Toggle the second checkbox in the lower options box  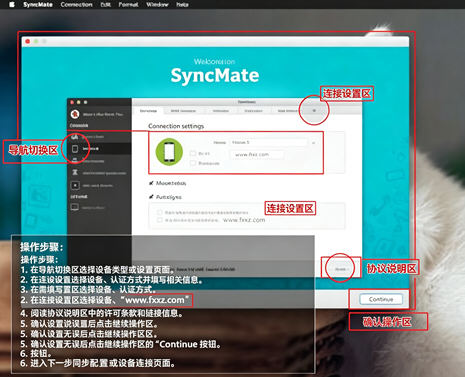point(160,220)
